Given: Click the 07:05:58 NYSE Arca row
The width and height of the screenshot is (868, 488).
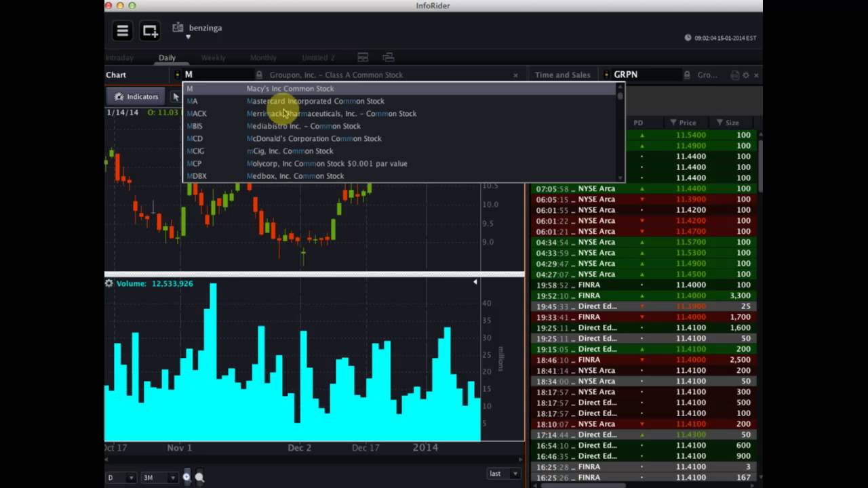Looking at the screenshot, I should pyautogui.click(x=643, y=188).
